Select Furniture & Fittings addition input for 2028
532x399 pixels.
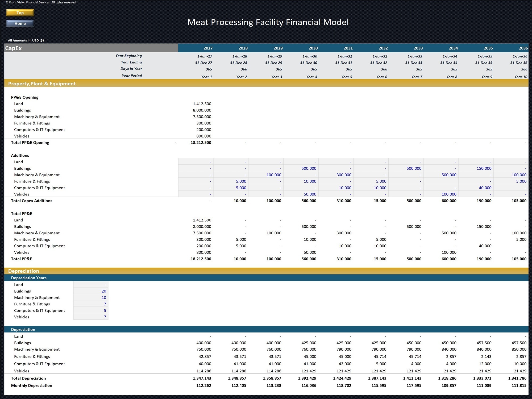tap(231, 181)
